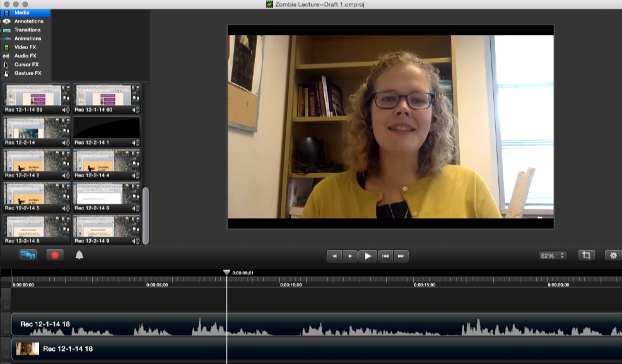Play the video preview
622x364 pixels.
368,256
